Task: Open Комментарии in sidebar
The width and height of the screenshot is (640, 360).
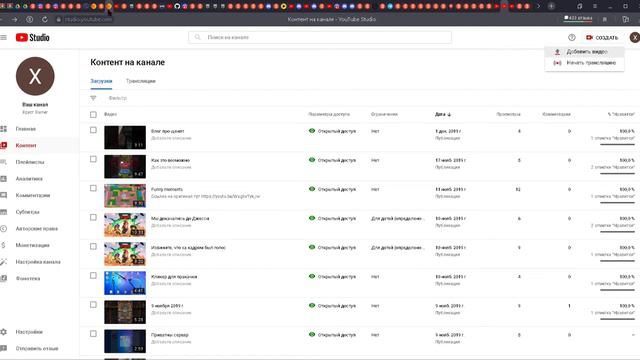Action: [x=33, y=196]
